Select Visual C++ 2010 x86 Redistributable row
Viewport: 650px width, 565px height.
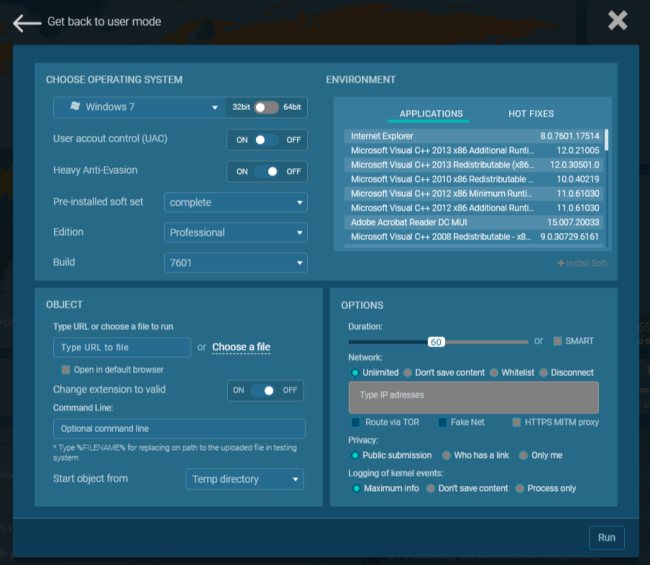[475, 179]
